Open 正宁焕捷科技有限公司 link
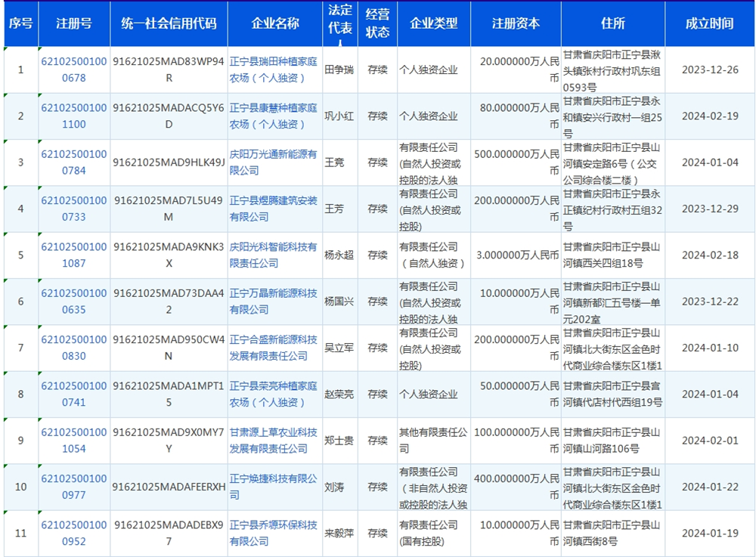This screenshot has height=557, width=756. pyautogui.click(x=273, y=487)
